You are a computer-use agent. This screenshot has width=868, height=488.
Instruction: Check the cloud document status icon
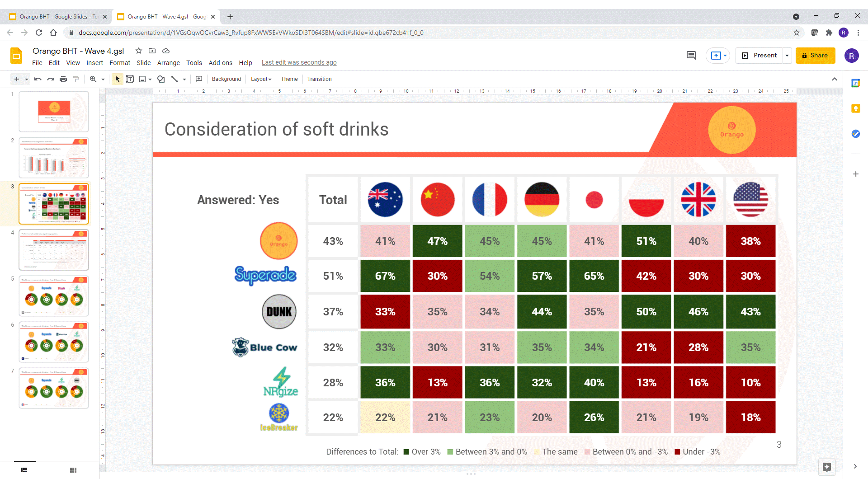(166, 51)
